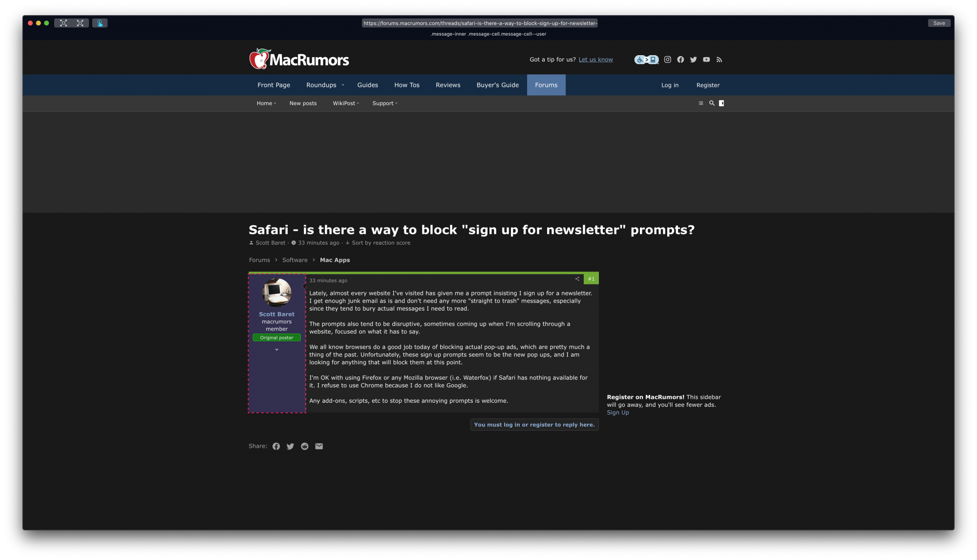977x560 pixels.
Task: Toggle the element picker pointer button
Action: [x=100, y=23]
